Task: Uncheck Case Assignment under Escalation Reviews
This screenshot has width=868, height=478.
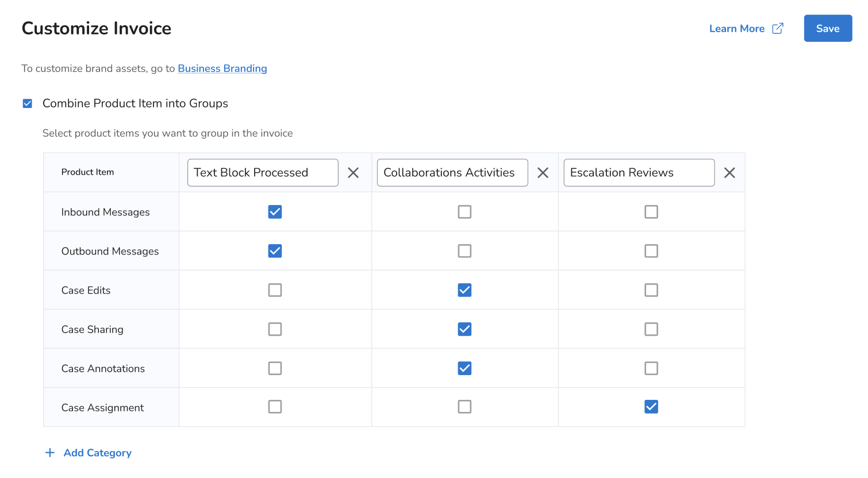Action: [x=651, y=407]
